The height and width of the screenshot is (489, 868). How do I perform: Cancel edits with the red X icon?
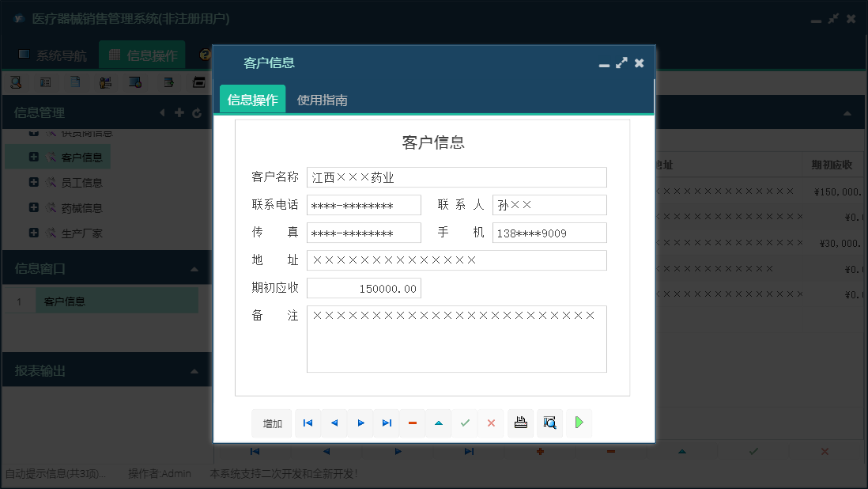491,423
